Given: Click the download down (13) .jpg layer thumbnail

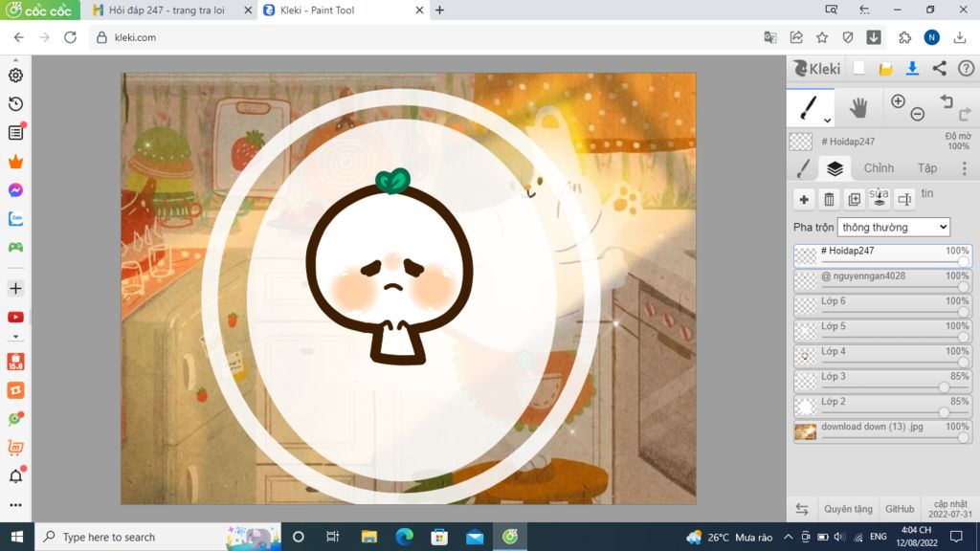Looking at the screenshot, I should pyautogui.click(x=805, y=431).
